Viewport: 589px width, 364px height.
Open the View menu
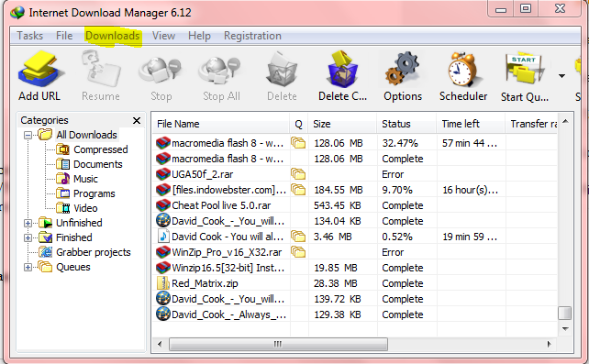[x=163, y=36]
